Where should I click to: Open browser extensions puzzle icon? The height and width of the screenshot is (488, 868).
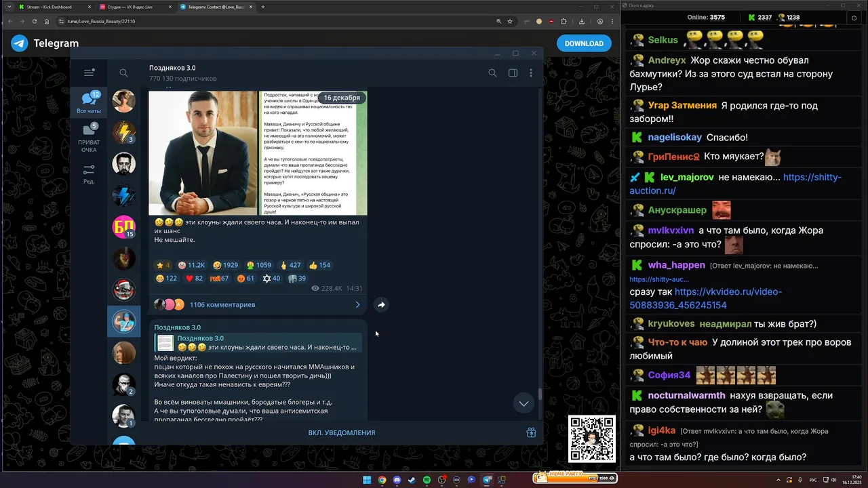564,21
